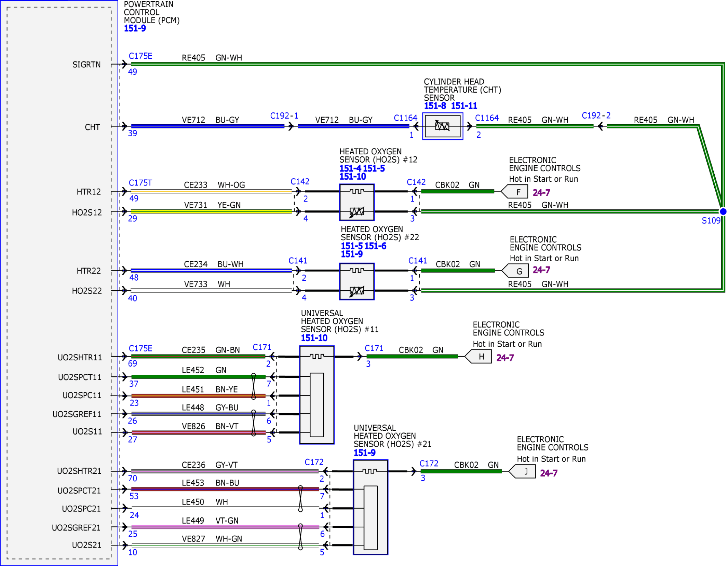Click the HTR22 pin label
The width and height of the screenshot is (728, 566).
point(89,271)
